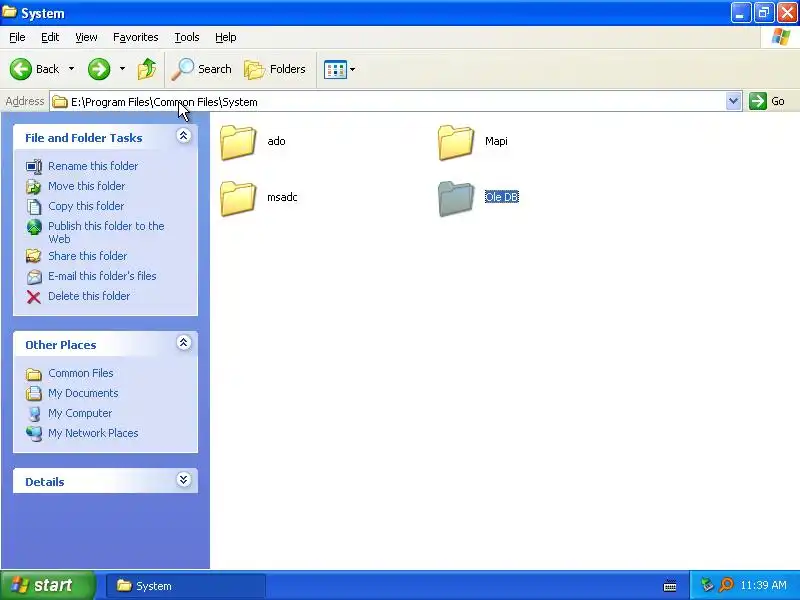Click the Move this folder icon
The image size is (800, 600).
coord(34,186)
